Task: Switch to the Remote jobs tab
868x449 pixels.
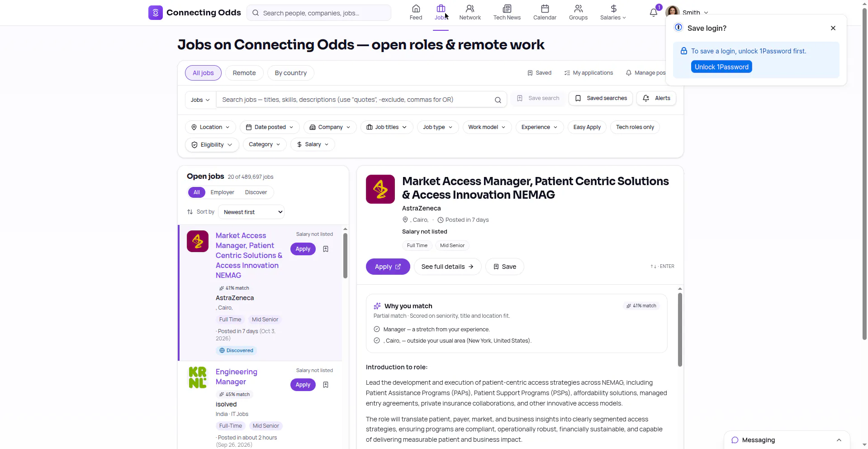Action: pyautogui.click(x=244, y=73)
